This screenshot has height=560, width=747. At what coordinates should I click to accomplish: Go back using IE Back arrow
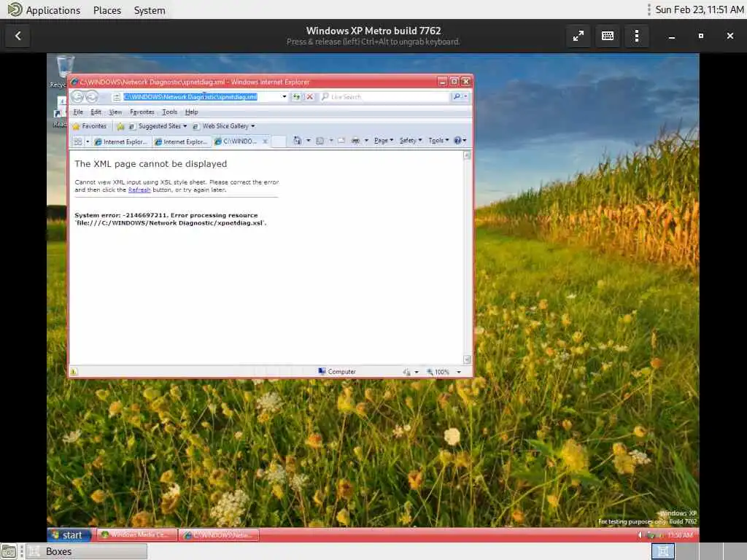(77, 97)
